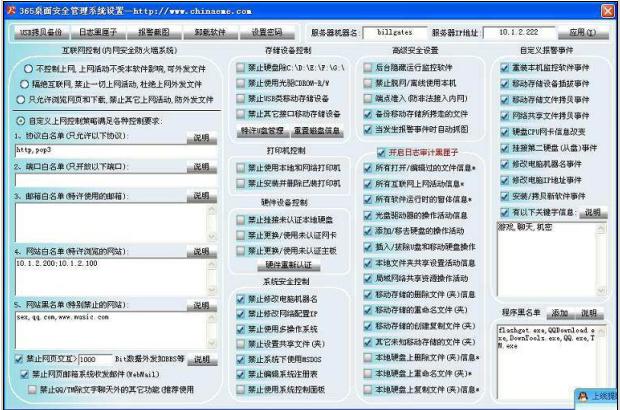The height and width of the screenshot is (410, 620).
Task: Click the 应用 apply button
Action: (x=585, y=32)
